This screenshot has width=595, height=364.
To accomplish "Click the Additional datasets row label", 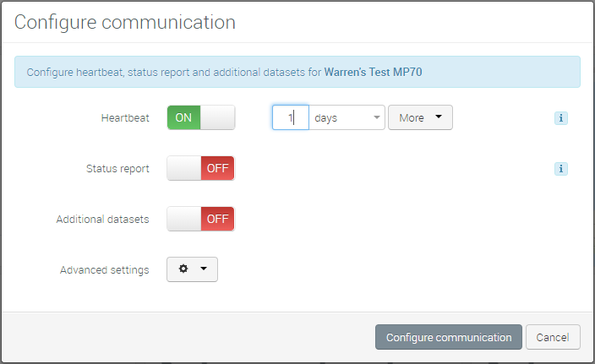I will 102,220.
